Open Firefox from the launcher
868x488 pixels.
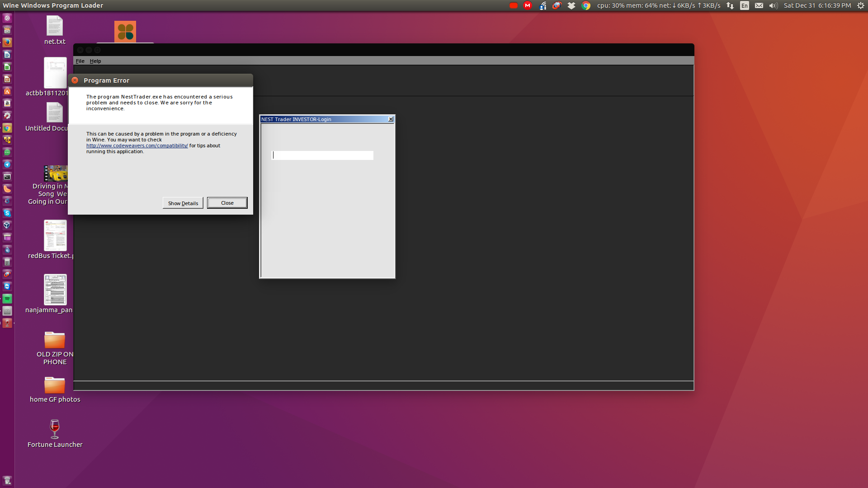click(7, 42)
